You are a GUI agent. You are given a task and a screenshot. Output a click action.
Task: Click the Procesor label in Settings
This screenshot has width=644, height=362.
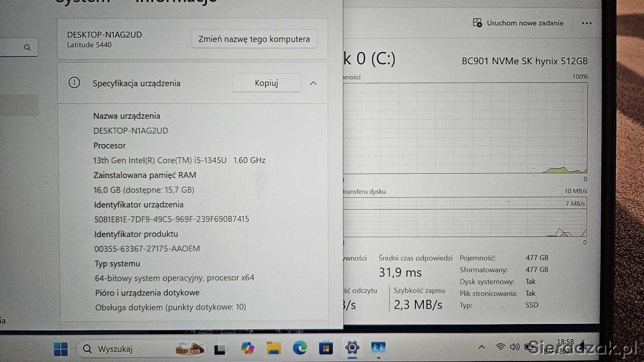(109, 145)
